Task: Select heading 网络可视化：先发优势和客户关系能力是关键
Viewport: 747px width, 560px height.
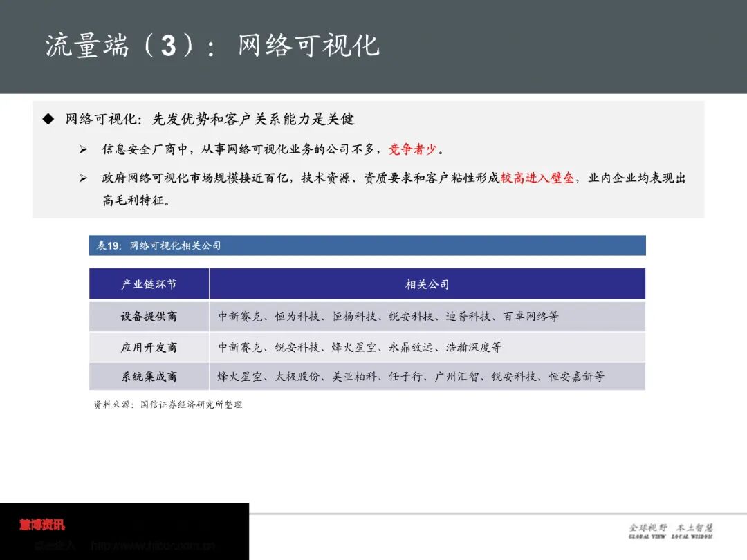Action: [210, 119]
